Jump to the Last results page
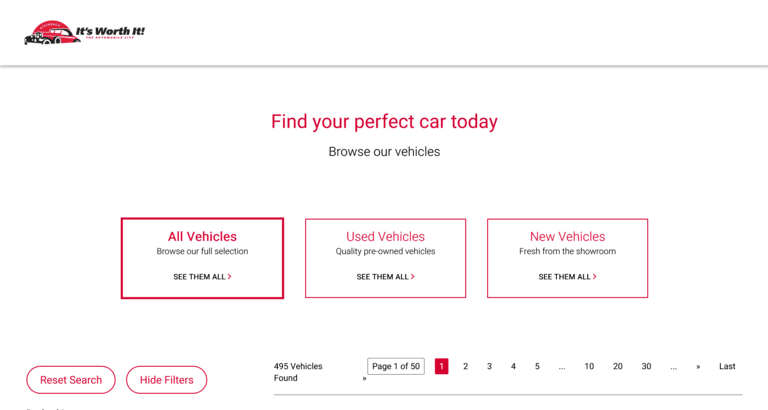This screenshot has width=768, height=410. tap(727, 366)
